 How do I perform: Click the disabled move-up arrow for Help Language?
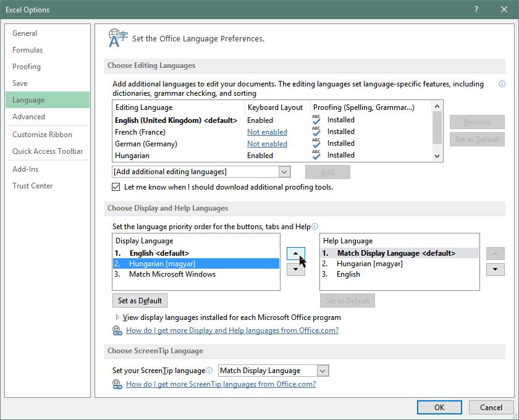point(495,253)
